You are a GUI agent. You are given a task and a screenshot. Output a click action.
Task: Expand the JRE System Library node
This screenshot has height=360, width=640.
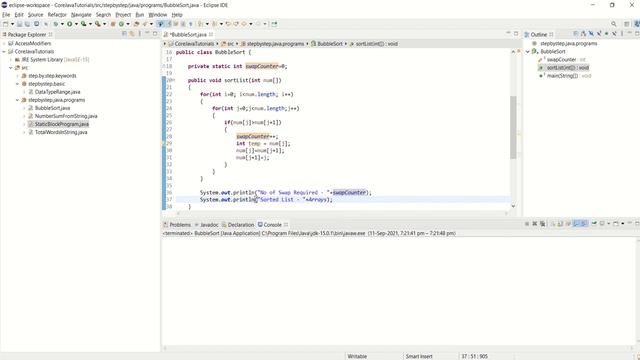click(x=11, y=60)
